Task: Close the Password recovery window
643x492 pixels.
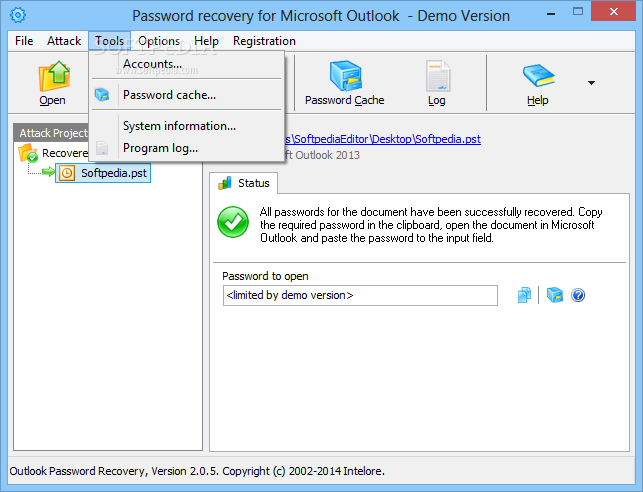Action: 614,12
